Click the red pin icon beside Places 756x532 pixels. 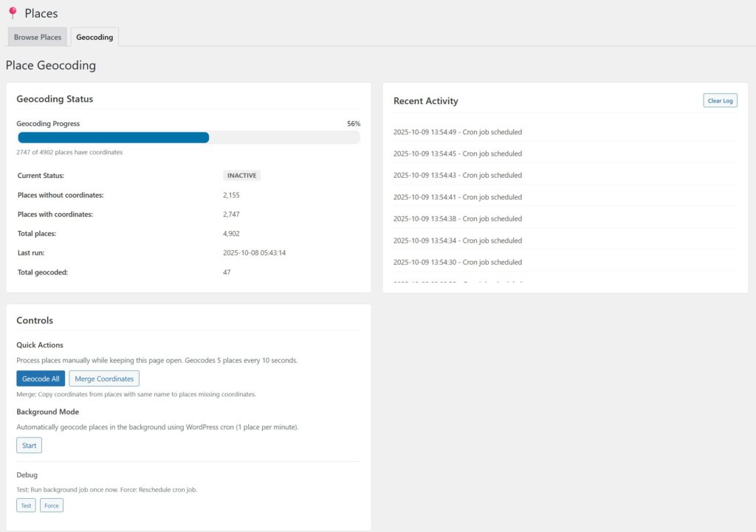12,13
